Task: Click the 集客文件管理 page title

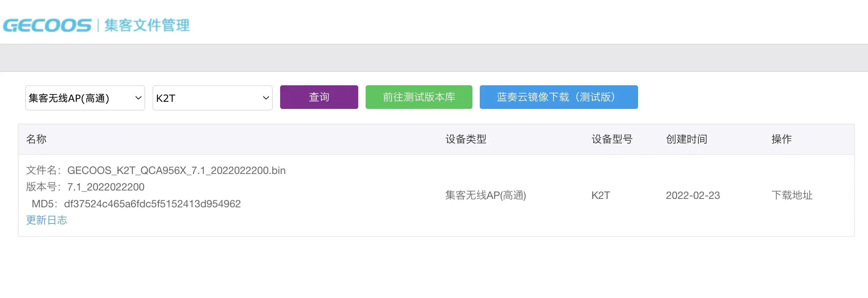Action: pos(147,26)
